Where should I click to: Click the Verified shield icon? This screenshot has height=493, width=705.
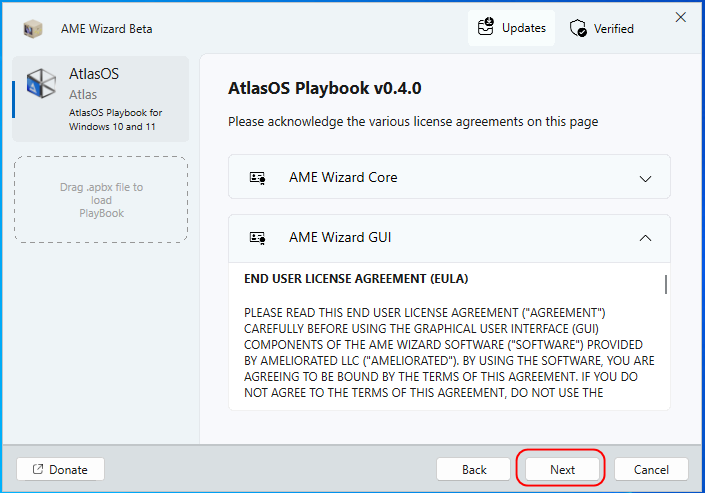point(578,28)
